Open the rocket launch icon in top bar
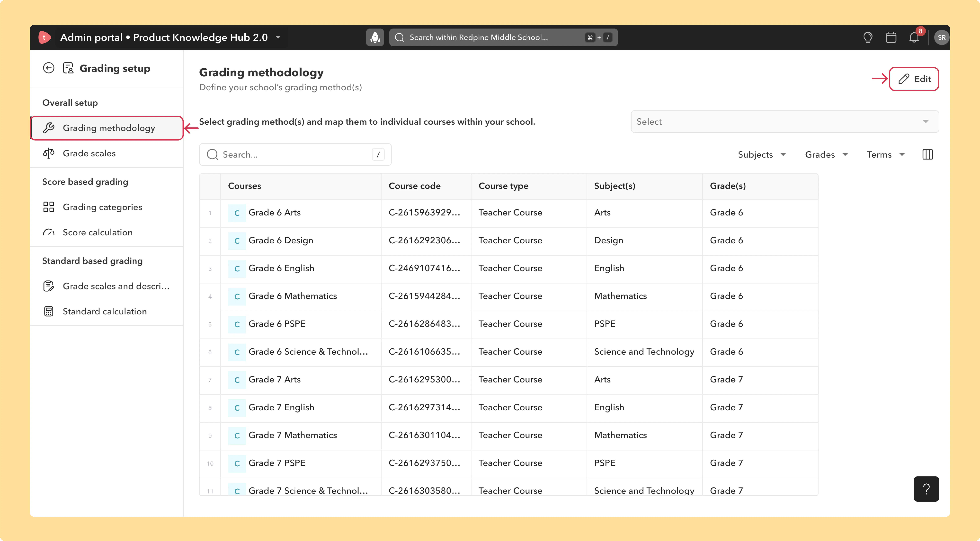 [x=375, y=37]
